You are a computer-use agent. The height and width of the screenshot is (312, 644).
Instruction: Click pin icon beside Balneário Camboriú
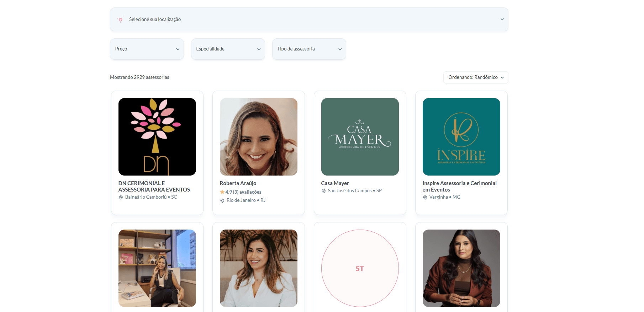pyautogui.click(x=121, y=198)
